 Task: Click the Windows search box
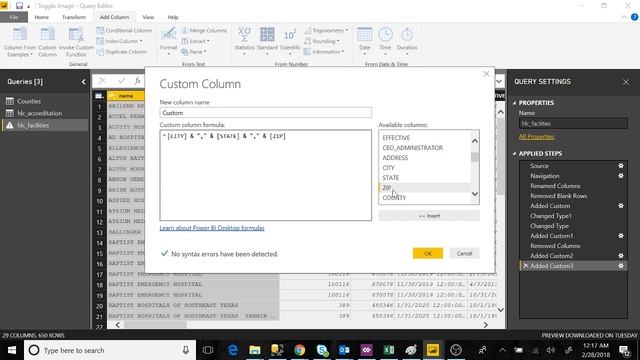point(110,350)
